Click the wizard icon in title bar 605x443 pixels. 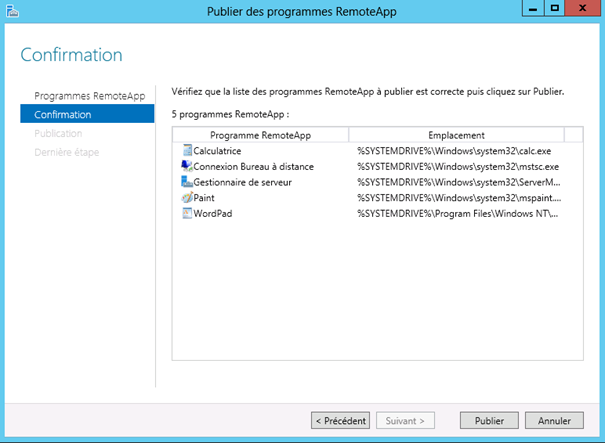(x=12, y=11)
